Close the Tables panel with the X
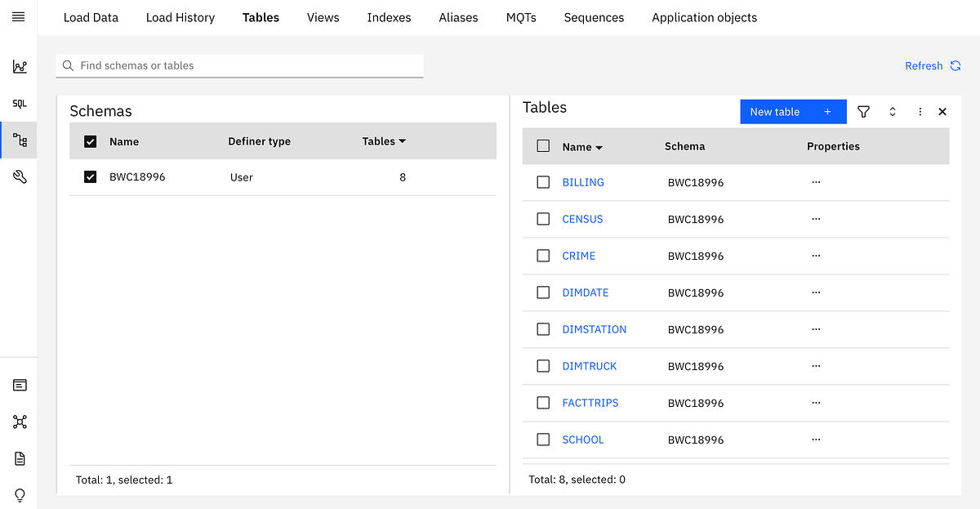980x509 pixels. [x=942, y=112]
